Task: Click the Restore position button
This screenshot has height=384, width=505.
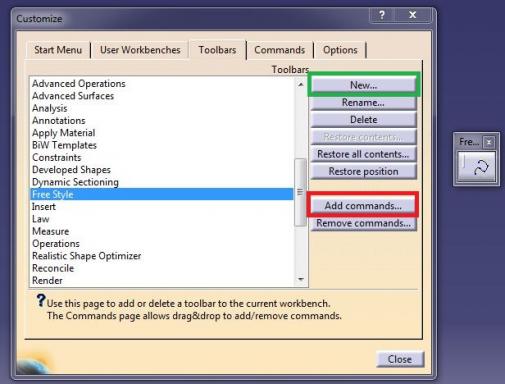Action: (363, 171)
